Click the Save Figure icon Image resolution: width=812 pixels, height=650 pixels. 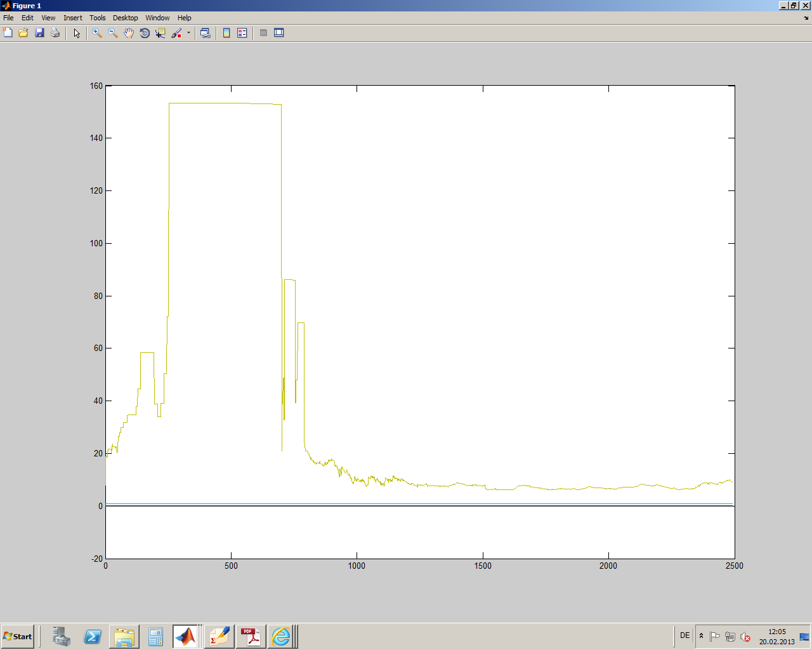click(x=39, y=33)
